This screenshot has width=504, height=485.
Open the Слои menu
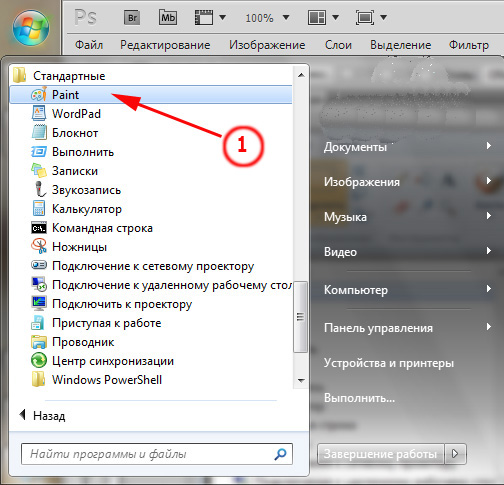tap(338, 45)
